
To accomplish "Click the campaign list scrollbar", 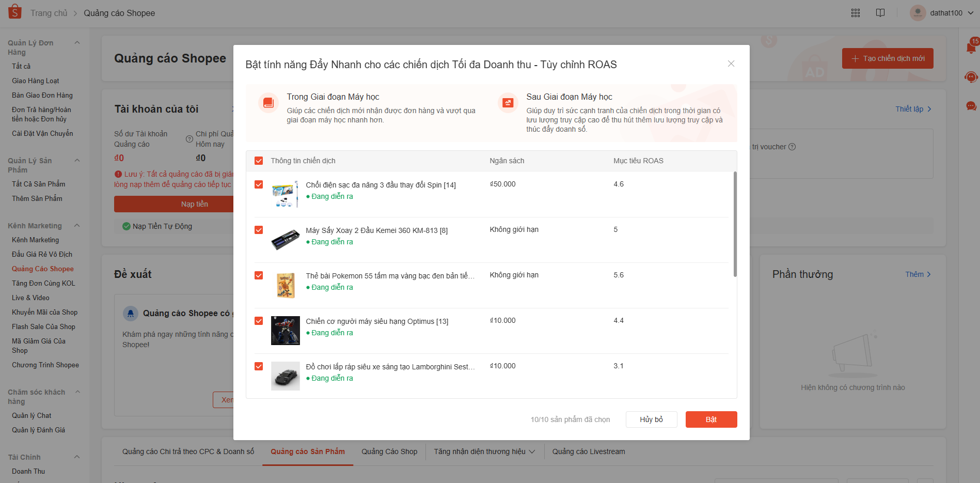I will coord(735,224).
